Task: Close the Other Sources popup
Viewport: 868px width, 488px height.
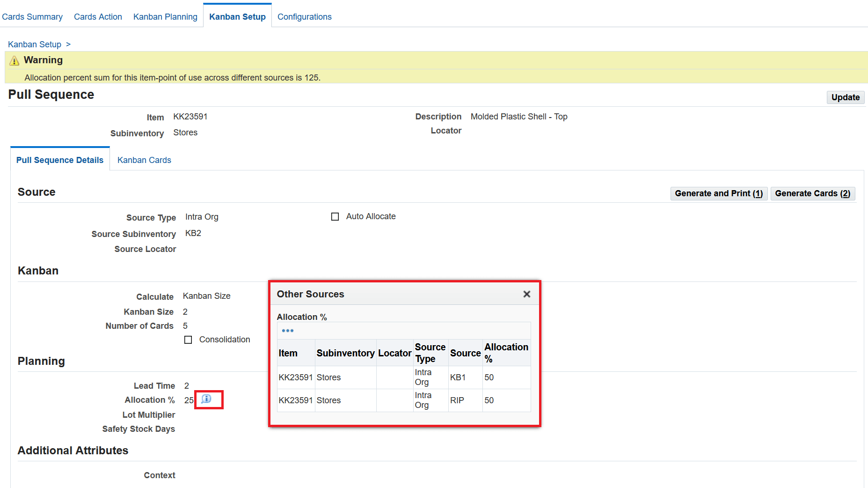Action: tap(526, 294)
